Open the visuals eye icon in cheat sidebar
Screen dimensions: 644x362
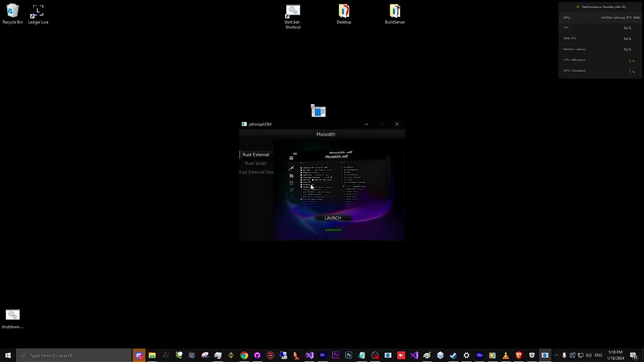pyautogui.click(x=291, y=176)
